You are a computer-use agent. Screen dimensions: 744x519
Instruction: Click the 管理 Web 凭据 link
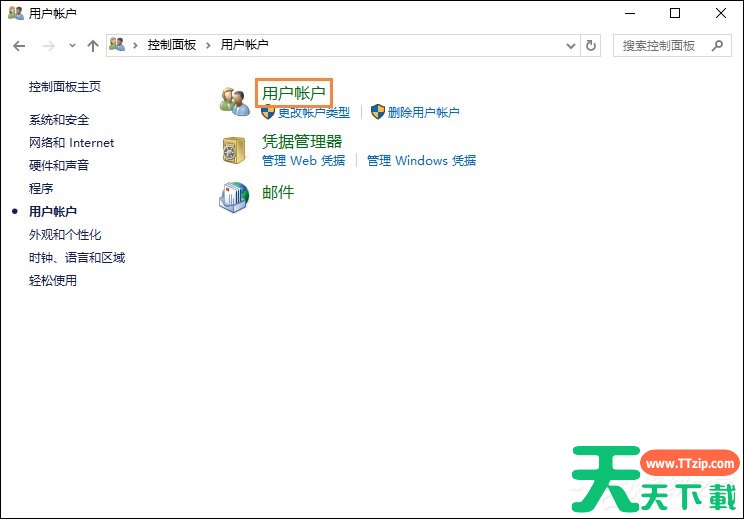click(x=303, y=160)
